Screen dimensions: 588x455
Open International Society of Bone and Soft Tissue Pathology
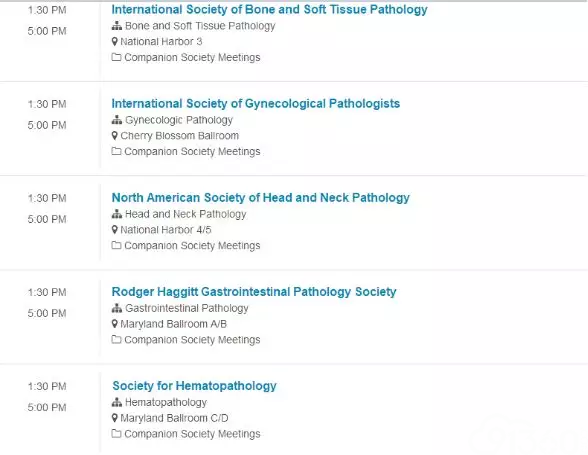pyautogui.click(x=269, y=10)
